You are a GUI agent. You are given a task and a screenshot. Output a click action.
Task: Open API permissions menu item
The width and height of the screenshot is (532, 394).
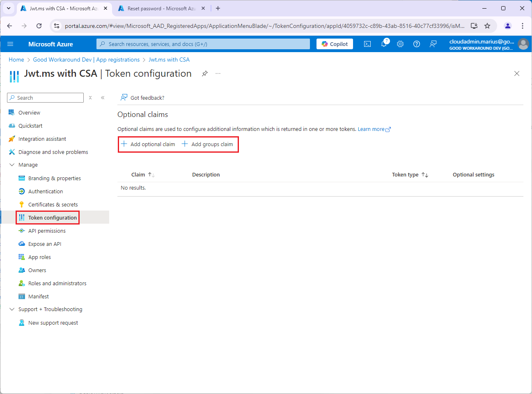point(47,231)
